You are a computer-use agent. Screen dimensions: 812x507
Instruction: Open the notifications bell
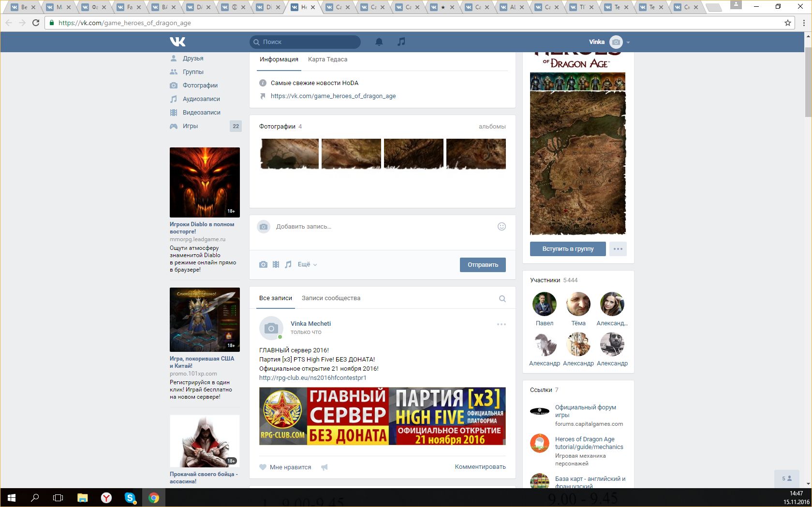click(379, 42)
